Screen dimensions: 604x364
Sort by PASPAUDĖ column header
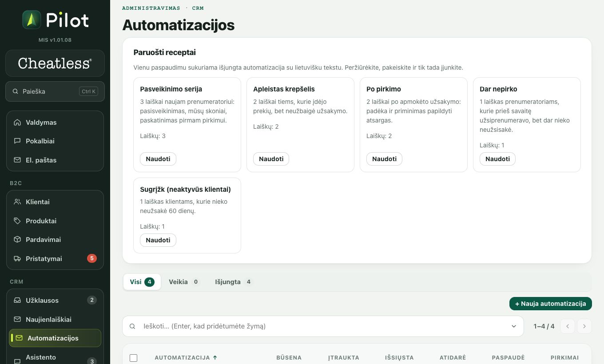[x=508, y=357]
